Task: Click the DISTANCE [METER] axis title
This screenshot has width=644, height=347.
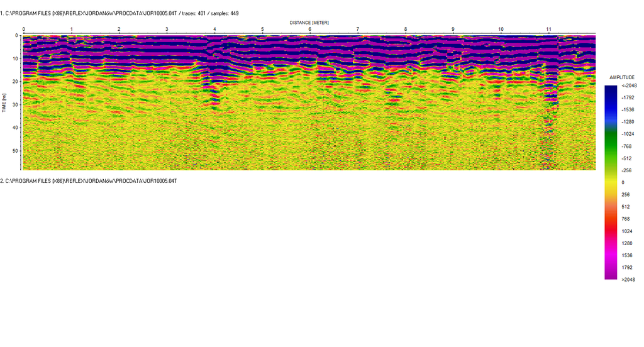Action: 309,22
